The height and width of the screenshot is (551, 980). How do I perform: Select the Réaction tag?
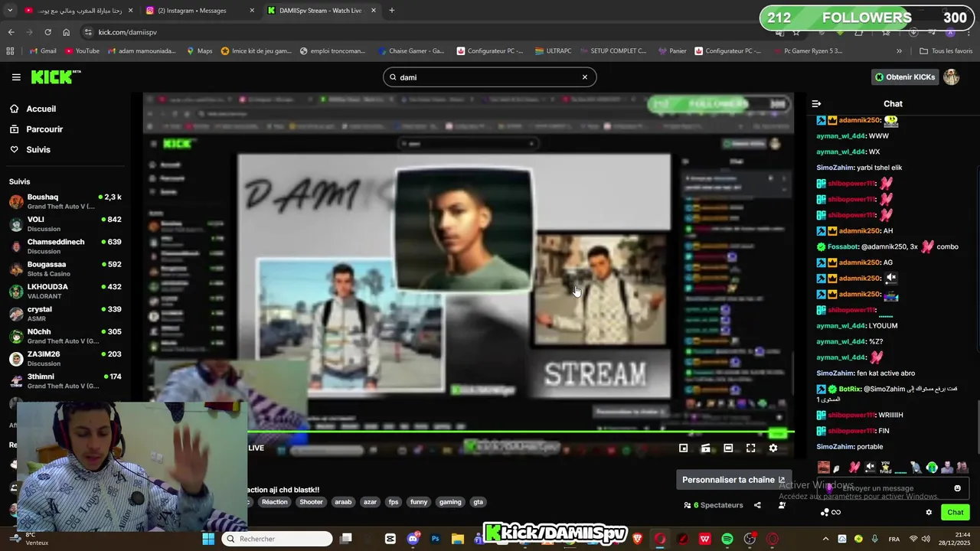(x=274, y=502)
